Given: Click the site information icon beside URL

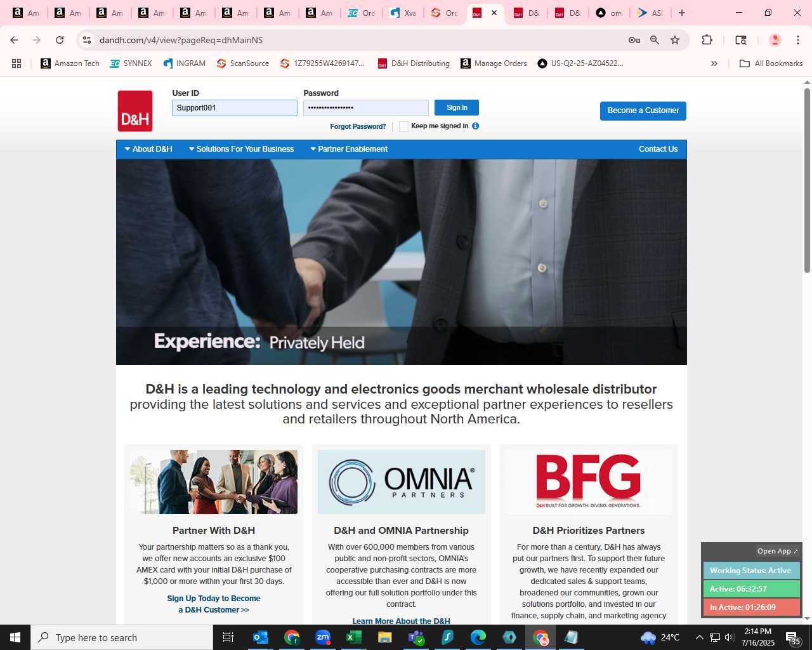Looking at the screenshot, I should [x=87, y=40].
